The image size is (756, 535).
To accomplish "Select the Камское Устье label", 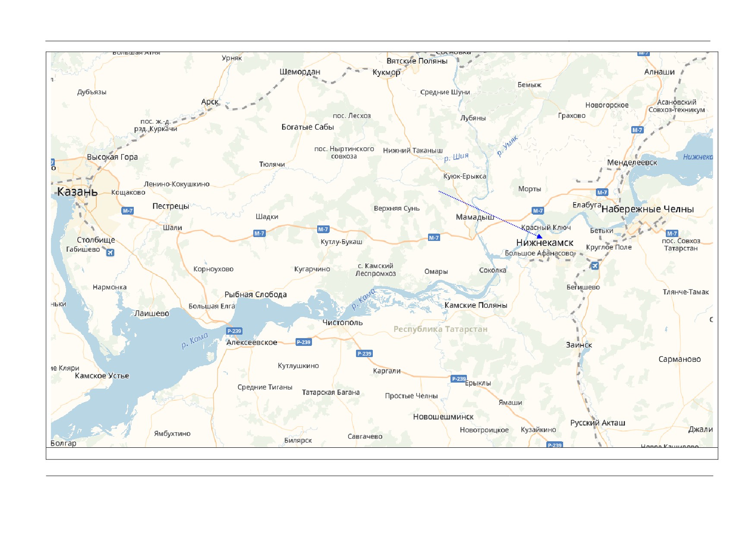I will pos(102,376).
